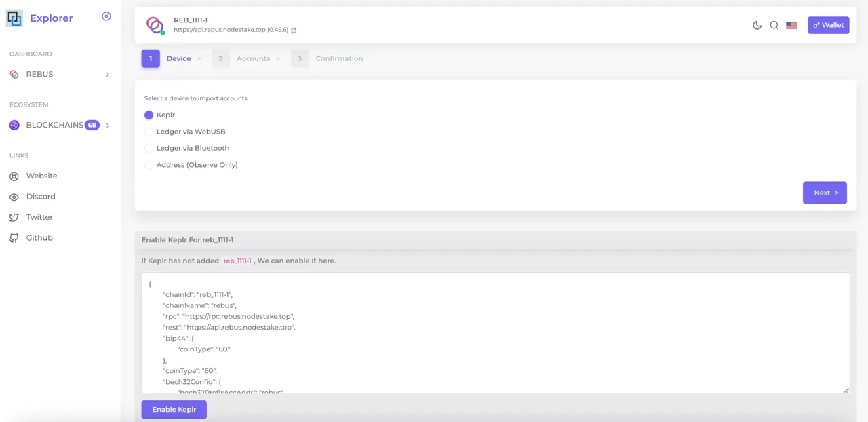Image resolution: width=868 pixels, height=422 pixels.
Task: Toggle the sidebar collapse circle icon
Action: 106,16
